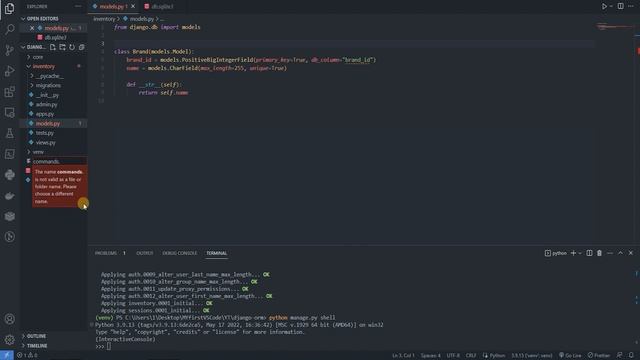Split the editor with the split icon

click(x=620, y=7)
